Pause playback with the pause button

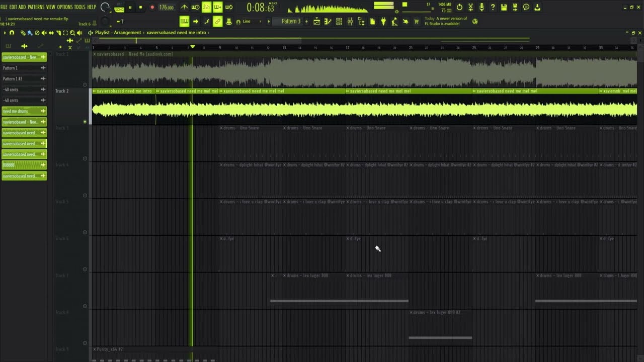coord(130,8)
